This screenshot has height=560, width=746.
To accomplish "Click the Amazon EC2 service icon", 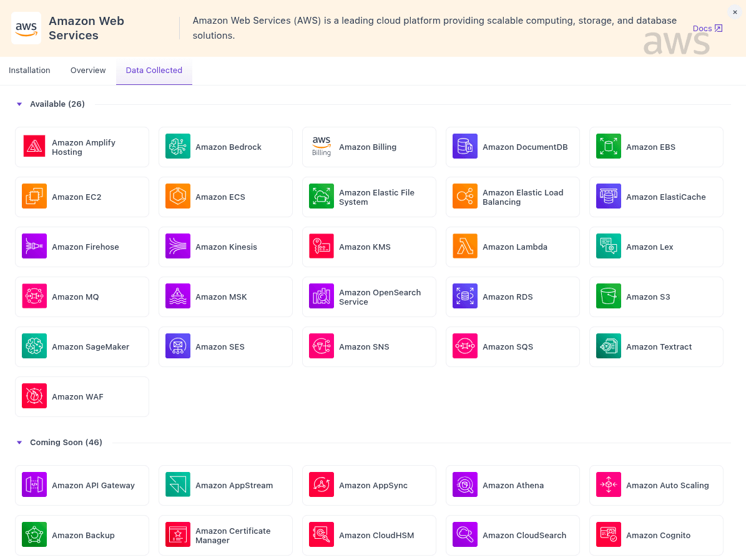I will tap(34, 197).
